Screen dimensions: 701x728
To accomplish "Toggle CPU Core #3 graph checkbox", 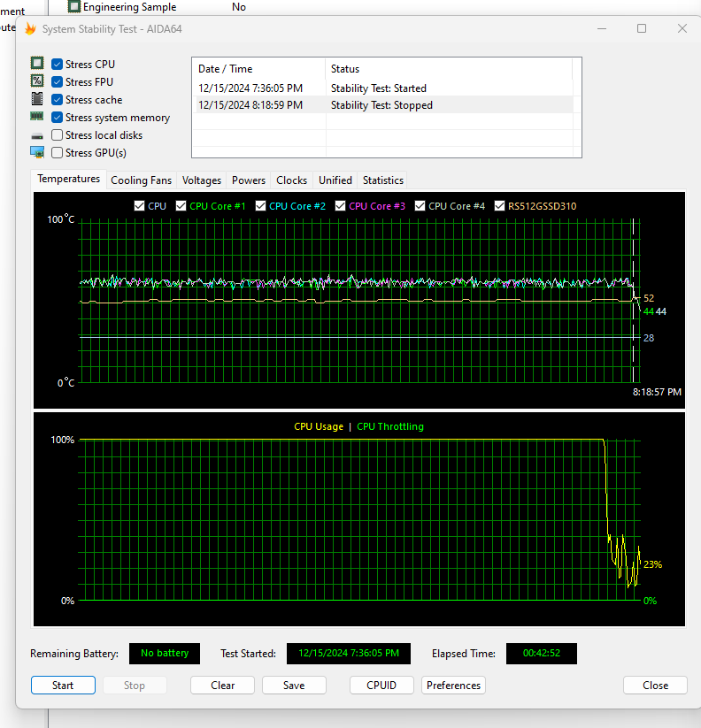I will pyautogui.click(x=341, y=206).
